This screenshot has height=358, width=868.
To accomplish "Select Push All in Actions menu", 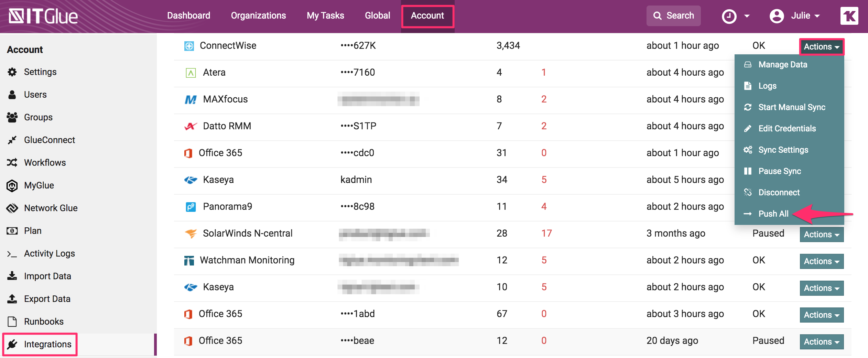I will [x=773, y=214].
